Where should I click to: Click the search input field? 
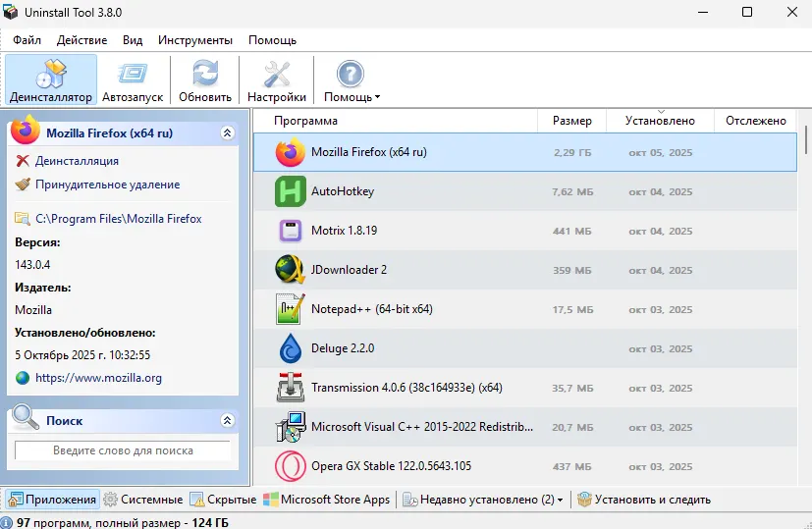coord(123,450)
